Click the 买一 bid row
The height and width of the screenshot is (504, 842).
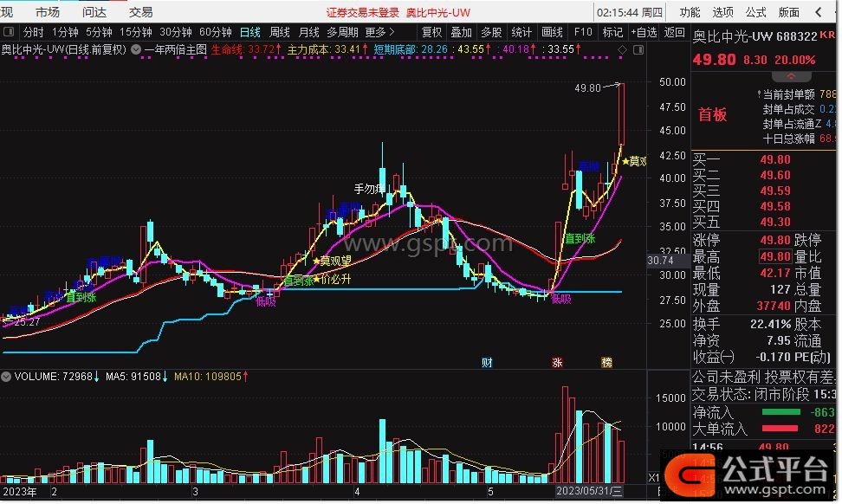click(763, 159)
